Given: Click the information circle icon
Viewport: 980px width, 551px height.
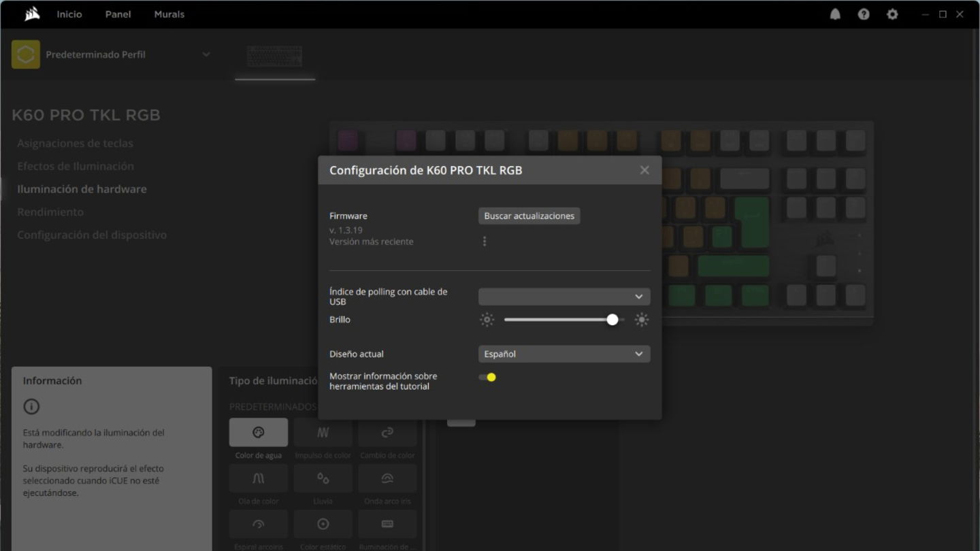Looking at the screenshot, I should [x=31, y=407].
